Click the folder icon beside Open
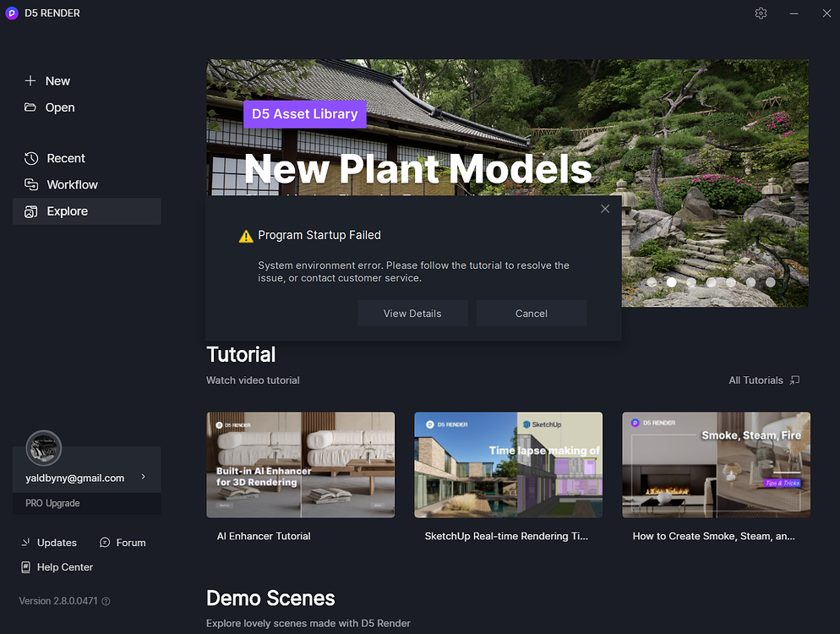 pyautogui.click(x=30, y=107)
